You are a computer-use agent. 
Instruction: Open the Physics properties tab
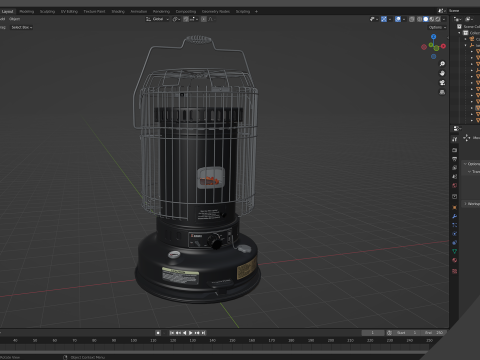tap(455, 234)
